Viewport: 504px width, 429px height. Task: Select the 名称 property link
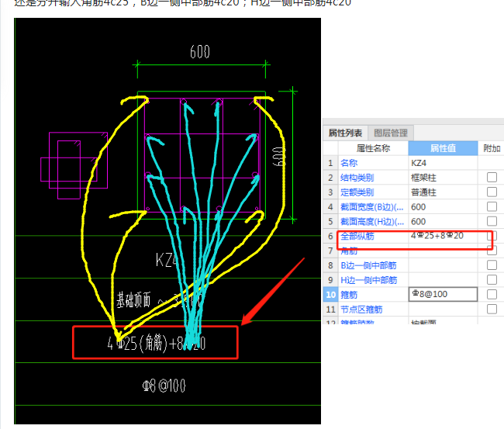(349, 163)
